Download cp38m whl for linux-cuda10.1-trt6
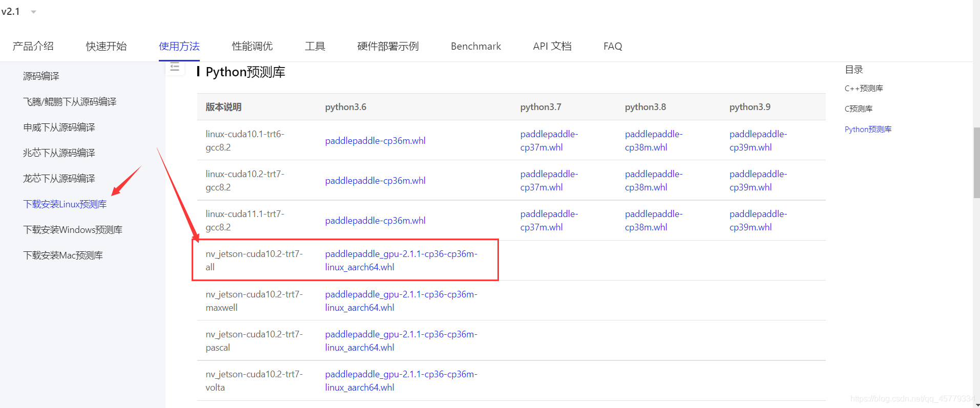Image resolution: width=980 pixels, height=408 pixels. click(x=654, y=141)
